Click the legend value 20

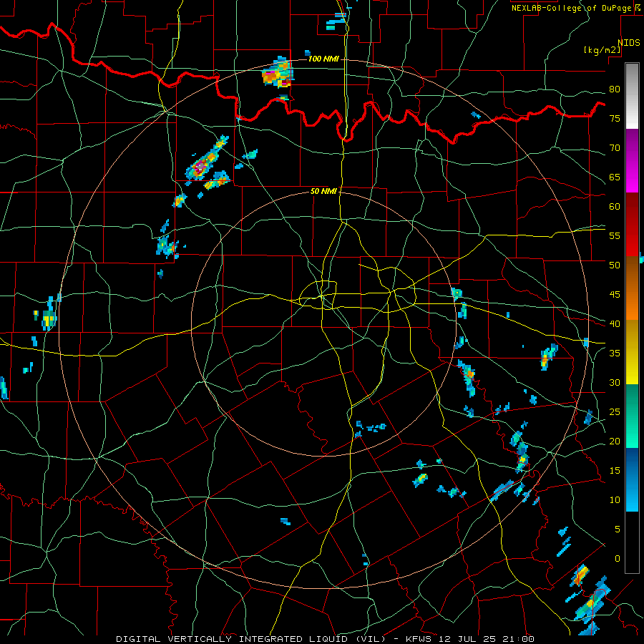[x=615, y=441]
